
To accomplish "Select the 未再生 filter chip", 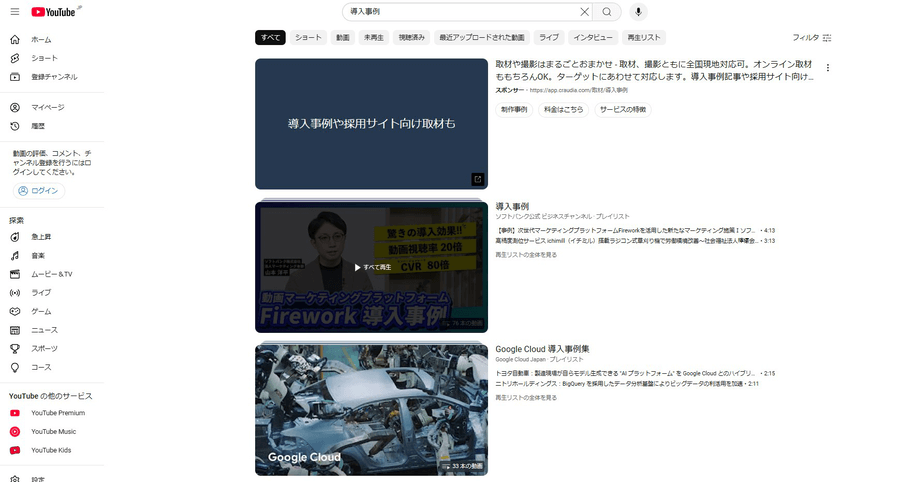I will click(374, 38).
